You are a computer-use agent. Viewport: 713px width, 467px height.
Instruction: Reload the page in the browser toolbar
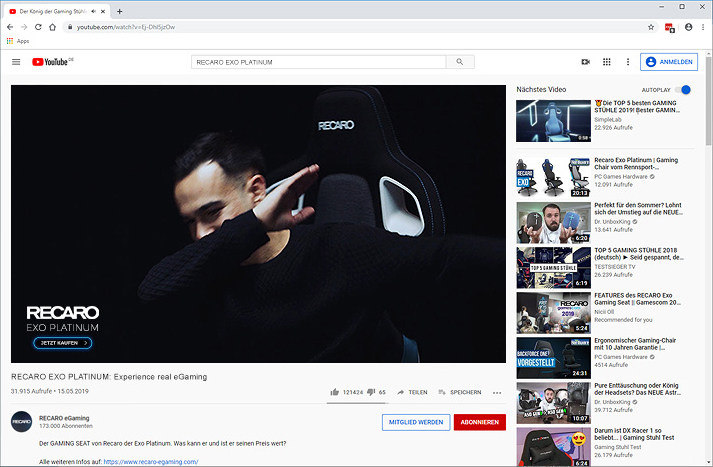[x=38, y=27]
